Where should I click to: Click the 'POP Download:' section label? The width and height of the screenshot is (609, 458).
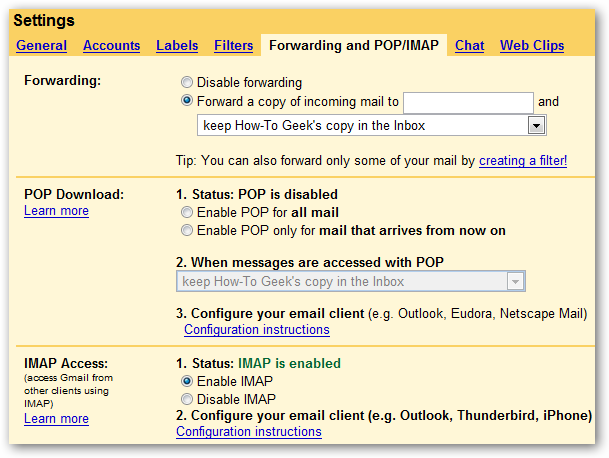click(x=74, y=194)
